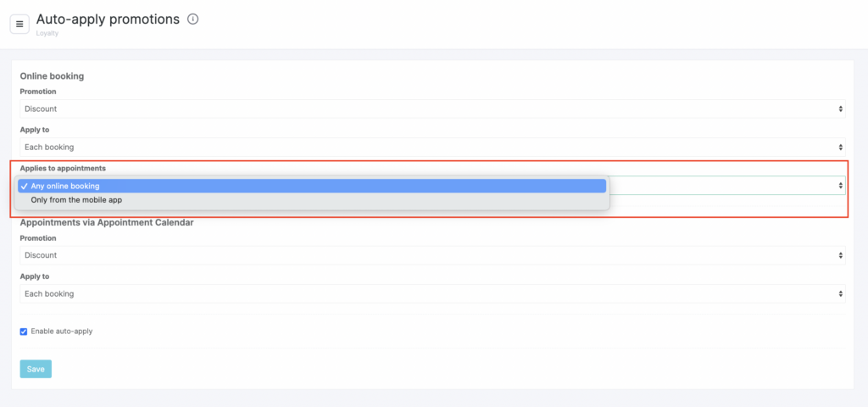Open the hamburger menu icon
Image resolution: width=868 pixels, height=407 pixels.
(x=19, y=24)
